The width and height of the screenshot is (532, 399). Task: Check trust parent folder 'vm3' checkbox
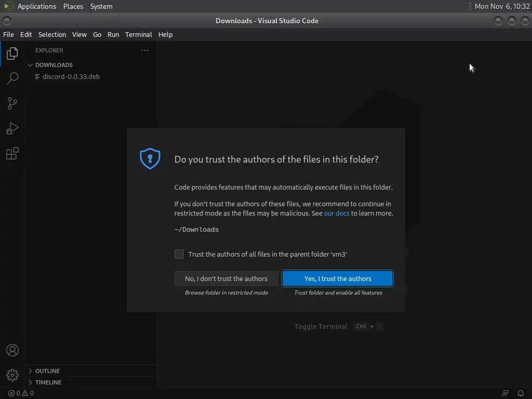tap(179, 254)
